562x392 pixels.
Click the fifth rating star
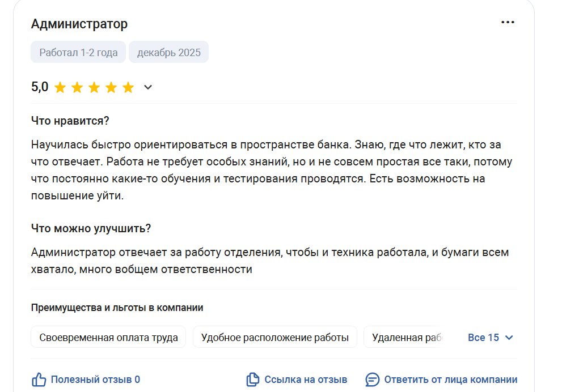click(x=128, y=87)
